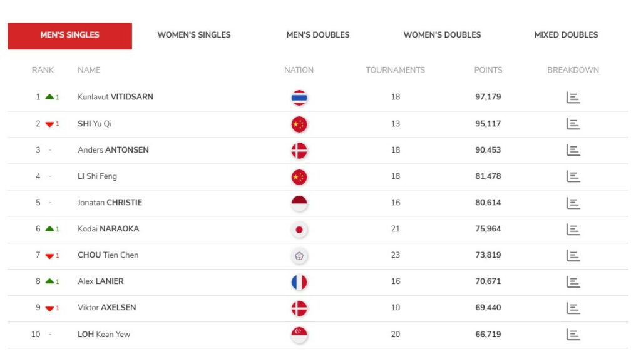This screenshot has height=364, width=641.
Task: Expand Viktor Axelsen's breakdown details
Action: coord(573,308)
